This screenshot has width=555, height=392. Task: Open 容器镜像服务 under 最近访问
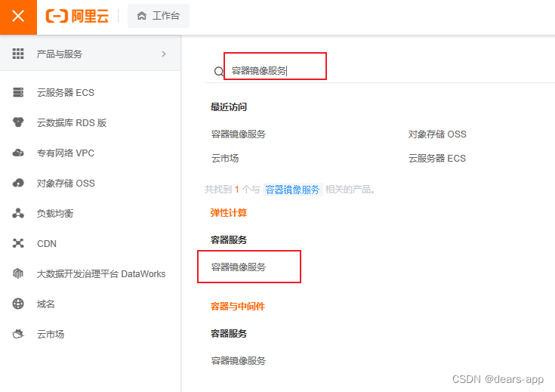point(238,134)
